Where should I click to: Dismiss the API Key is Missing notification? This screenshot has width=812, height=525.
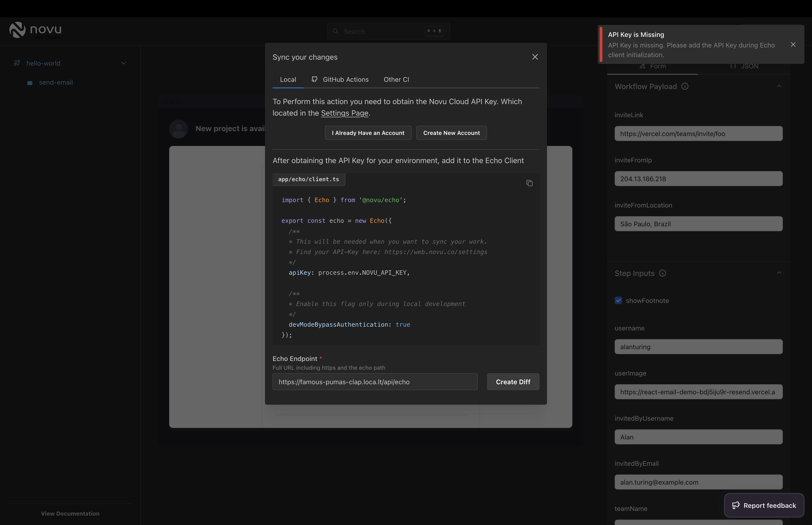pyautogui.click(x=793, y=45)
